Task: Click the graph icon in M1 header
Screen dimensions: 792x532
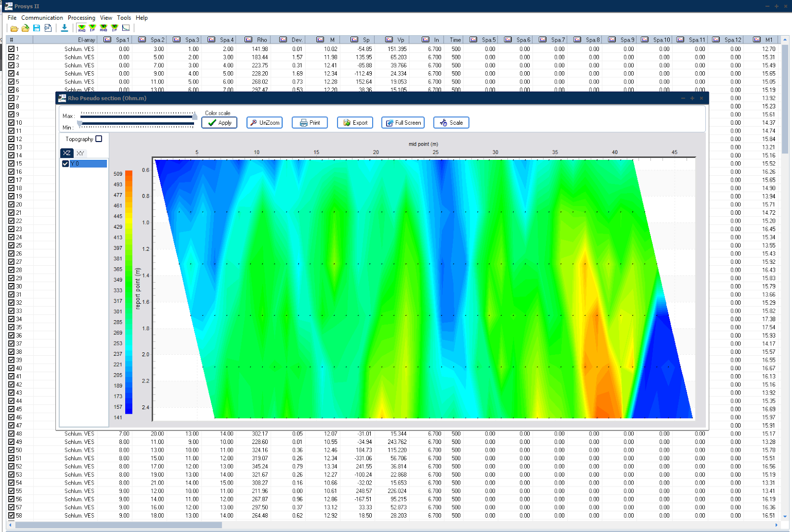Action: pos(757,40)
